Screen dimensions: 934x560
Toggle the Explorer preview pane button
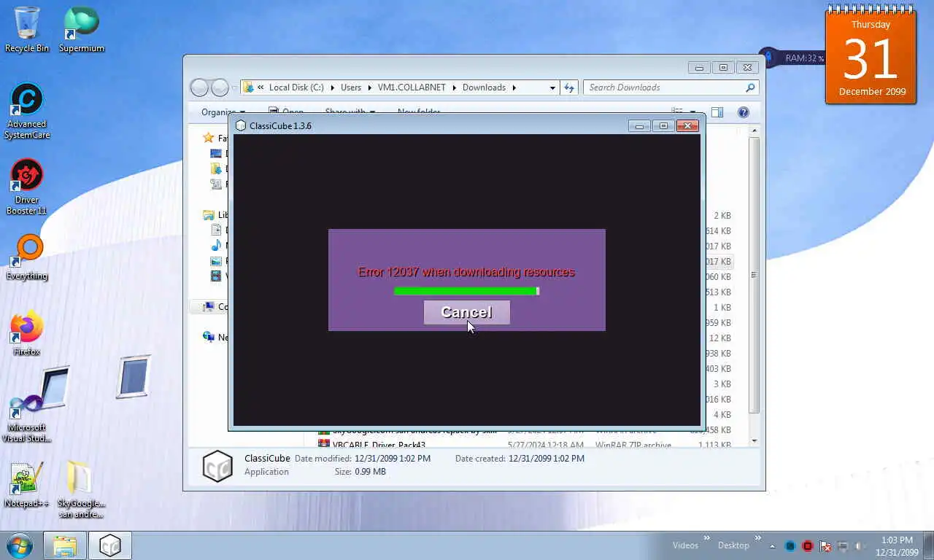click(717, 112)
